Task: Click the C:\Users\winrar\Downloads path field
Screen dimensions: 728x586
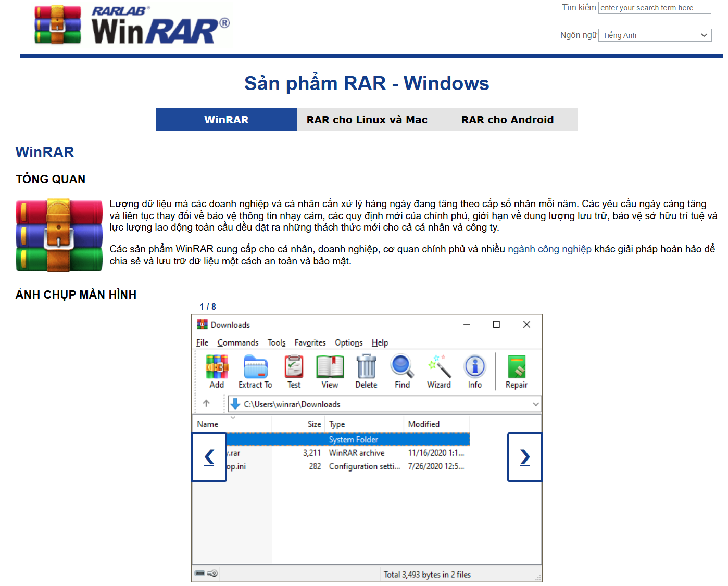Action: pyautogui.click(x=385, y=404)
